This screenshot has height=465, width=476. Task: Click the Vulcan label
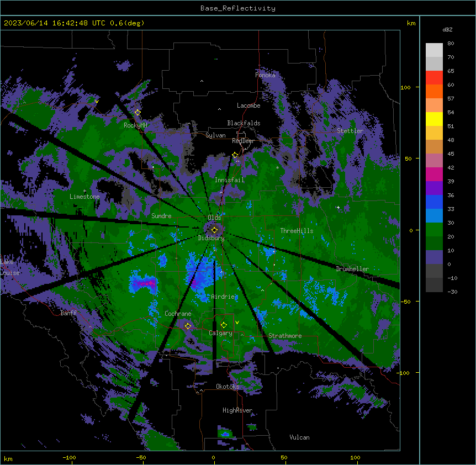tap(299, 437)
